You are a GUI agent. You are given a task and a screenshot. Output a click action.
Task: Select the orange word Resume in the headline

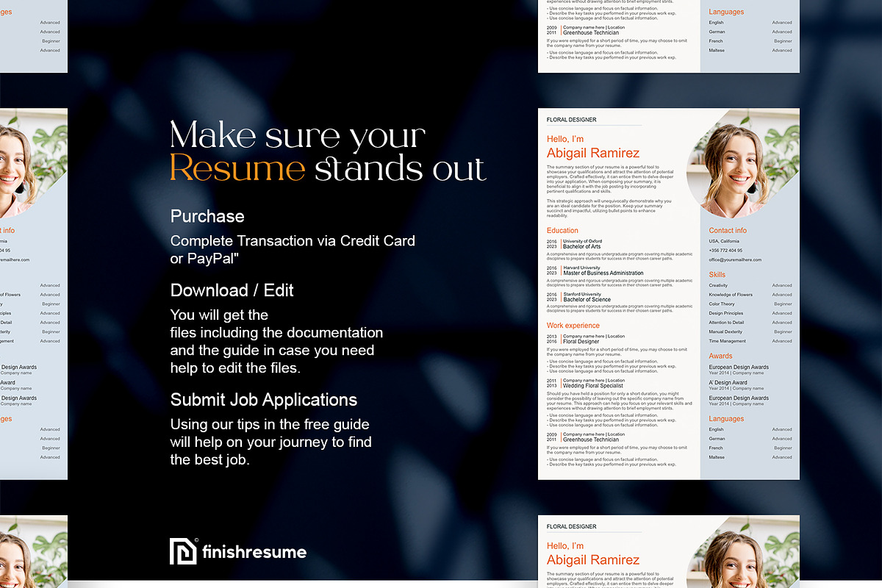(x=237, y=169)
